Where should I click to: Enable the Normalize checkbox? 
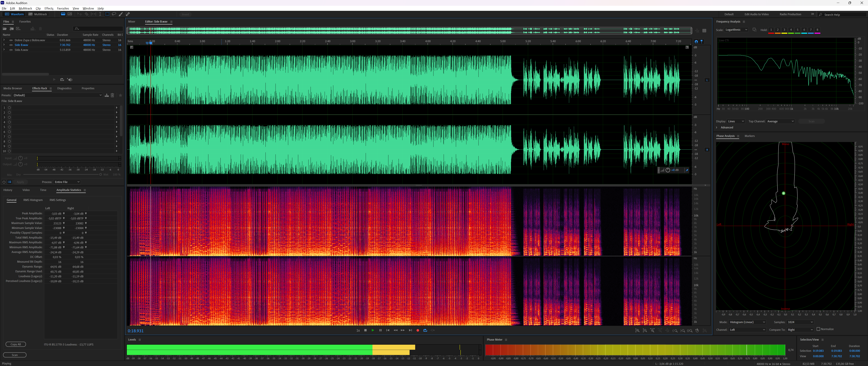pyautogui.click(x=818, y=329)
